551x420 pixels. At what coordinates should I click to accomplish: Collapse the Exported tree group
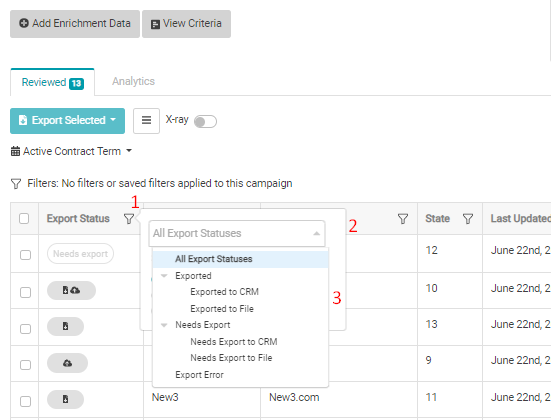click(x=164, y=276)
